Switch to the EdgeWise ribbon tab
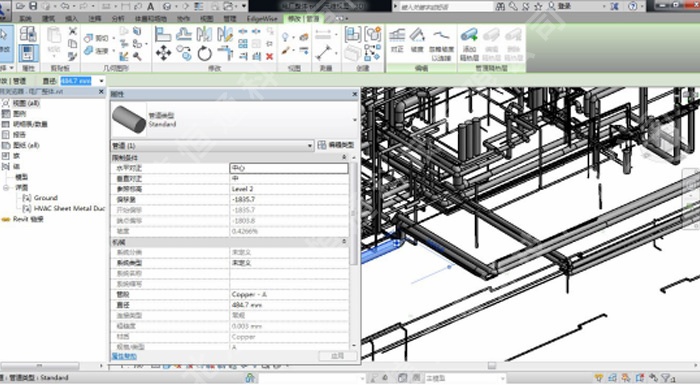 [x=262, y=19]
